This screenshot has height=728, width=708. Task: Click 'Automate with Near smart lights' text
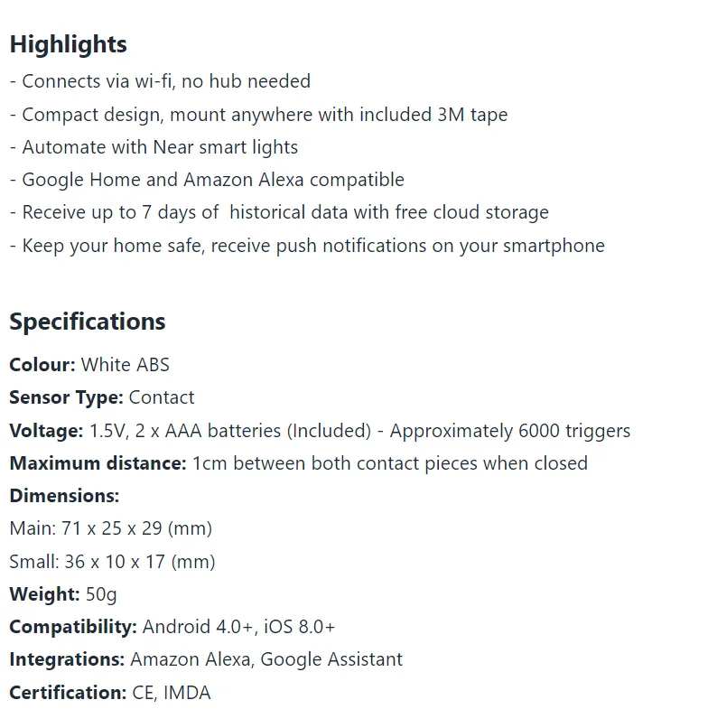160,147
